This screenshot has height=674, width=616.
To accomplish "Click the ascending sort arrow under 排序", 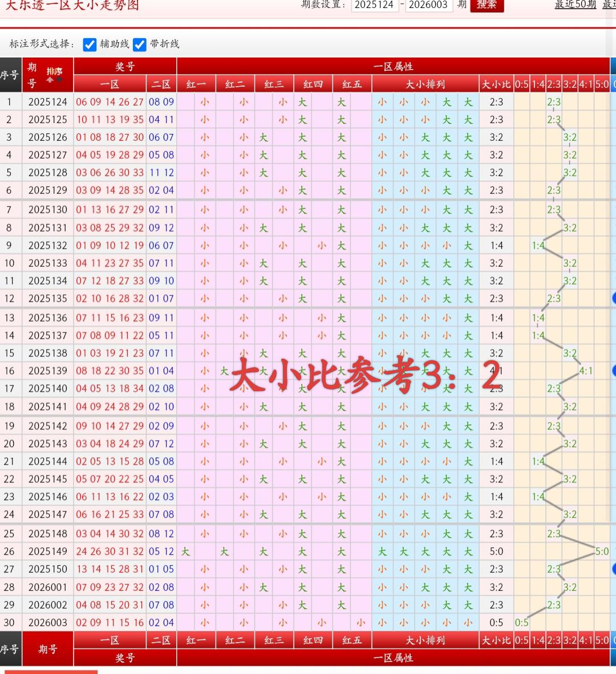I will point(50,80).
